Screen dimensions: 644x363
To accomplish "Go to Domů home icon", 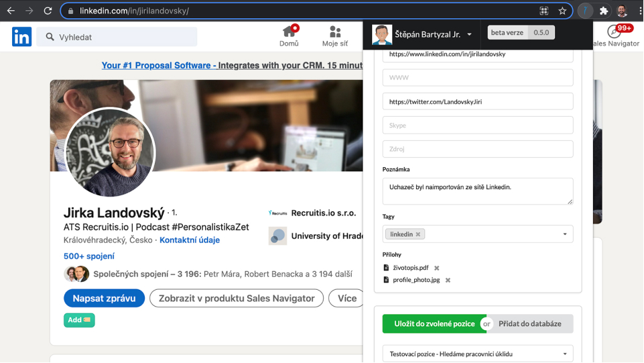I will [x=289, y=36].
